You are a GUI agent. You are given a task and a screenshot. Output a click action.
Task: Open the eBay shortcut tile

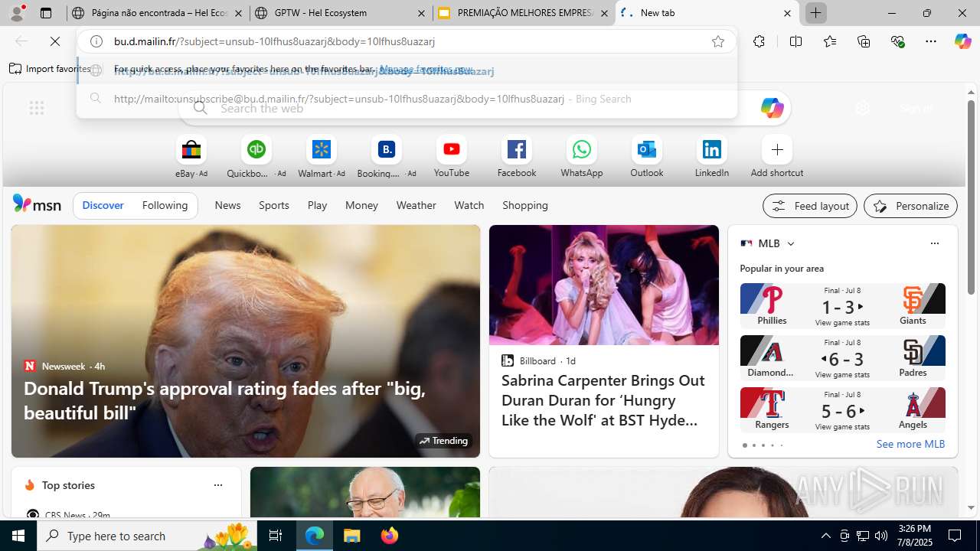point(191,157)
